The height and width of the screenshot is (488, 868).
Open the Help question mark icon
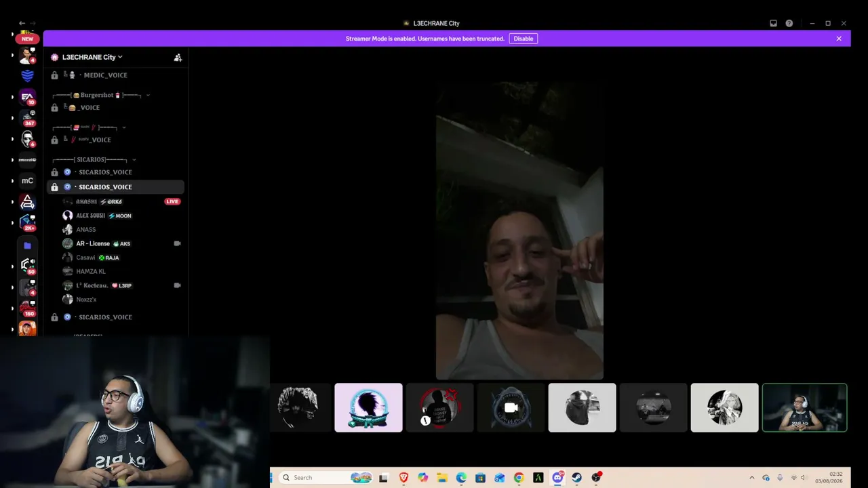tap(789, 23)
